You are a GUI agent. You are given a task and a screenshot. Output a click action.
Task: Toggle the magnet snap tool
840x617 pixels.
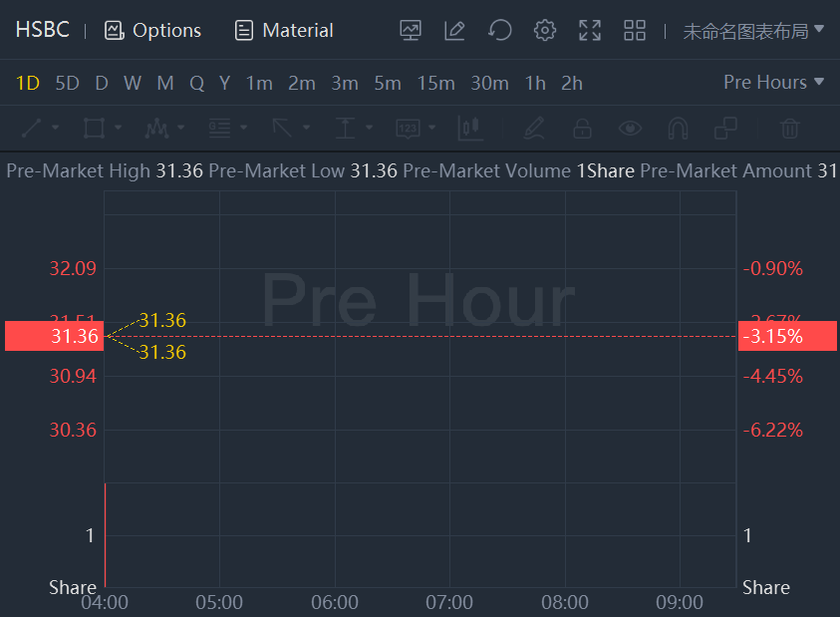point(678,128)
